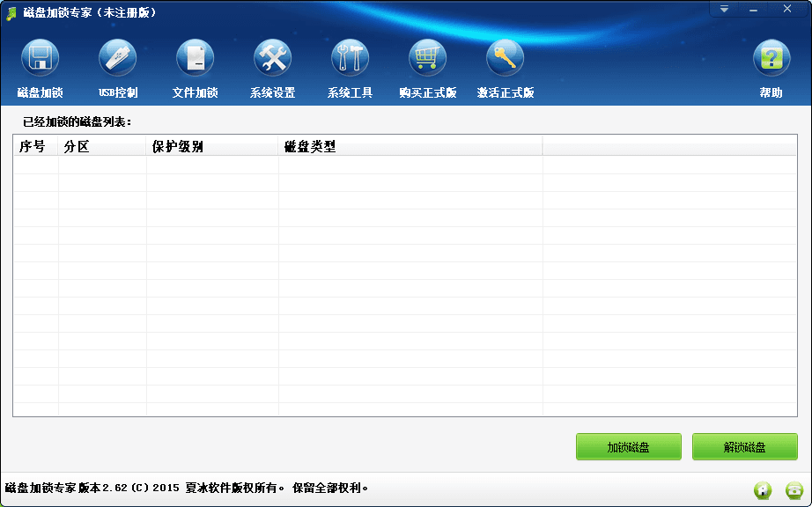Viewport: 812px width, 507px height.
Task: Click the 购买正式版 shopping cart icon
Action: 428,58
